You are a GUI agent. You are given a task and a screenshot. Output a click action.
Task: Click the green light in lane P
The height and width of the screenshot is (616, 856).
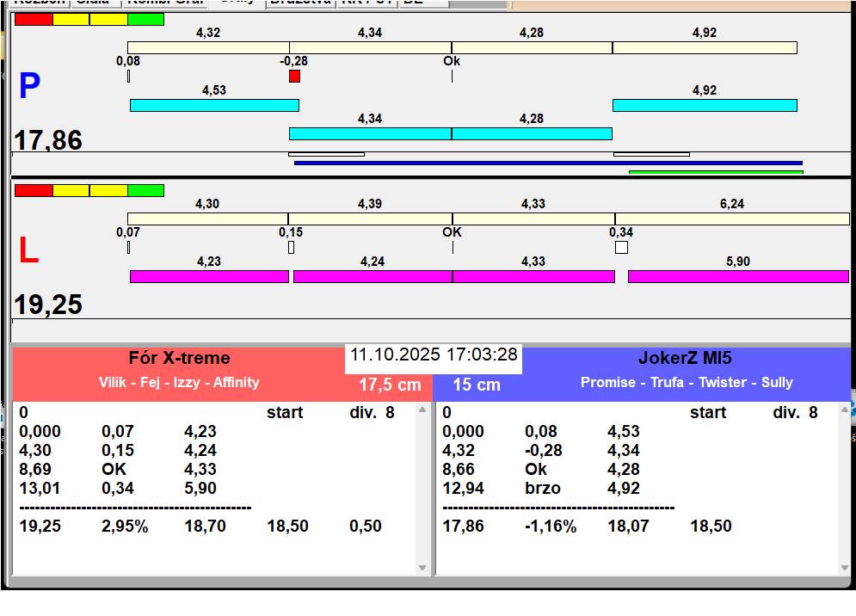145,19
